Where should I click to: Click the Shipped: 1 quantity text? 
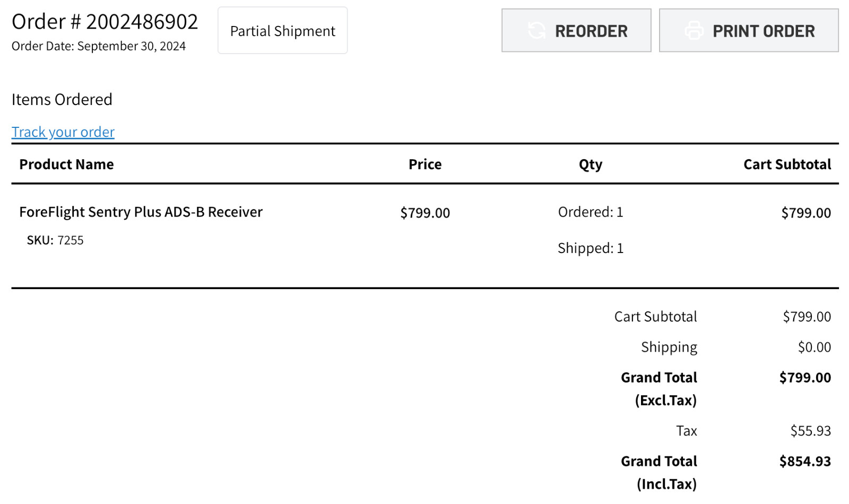[x=591, y=248]
